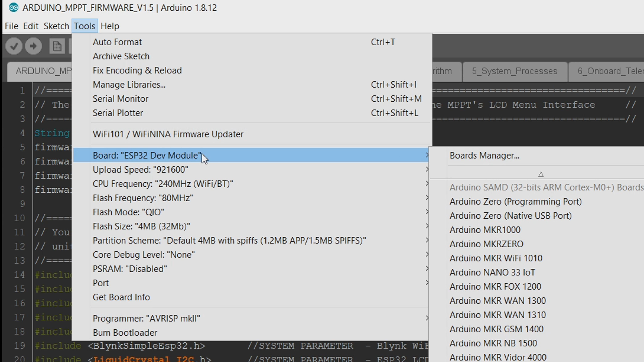
Task: Select Arduino MKR GSM 1400 board
Action: pos(537,329)
